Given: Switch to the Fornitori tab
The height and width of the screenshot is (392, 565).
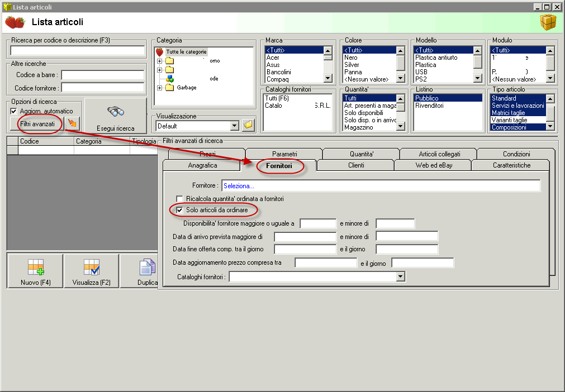Looking at the screenshot, I should click(279, 166).
